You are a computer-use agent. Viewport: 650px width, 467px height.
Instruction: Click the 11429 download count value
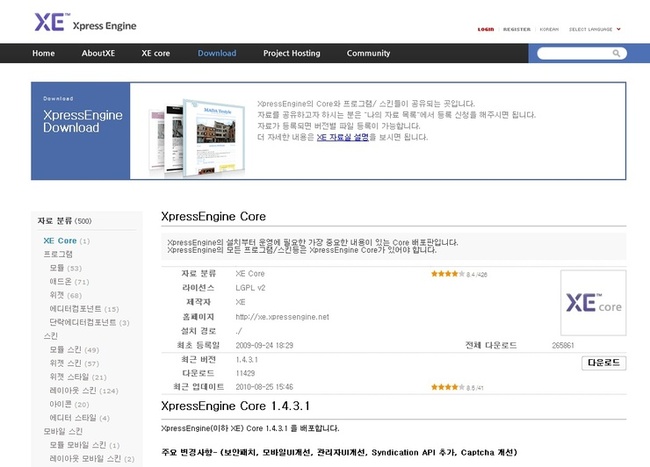click(245, 373)
